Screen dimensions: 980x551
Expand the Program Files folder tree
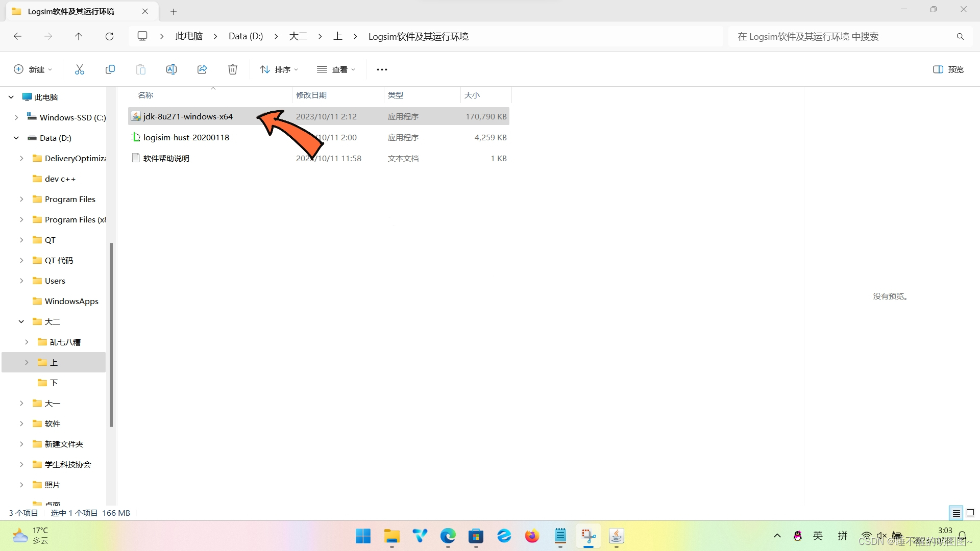(21, 199)
